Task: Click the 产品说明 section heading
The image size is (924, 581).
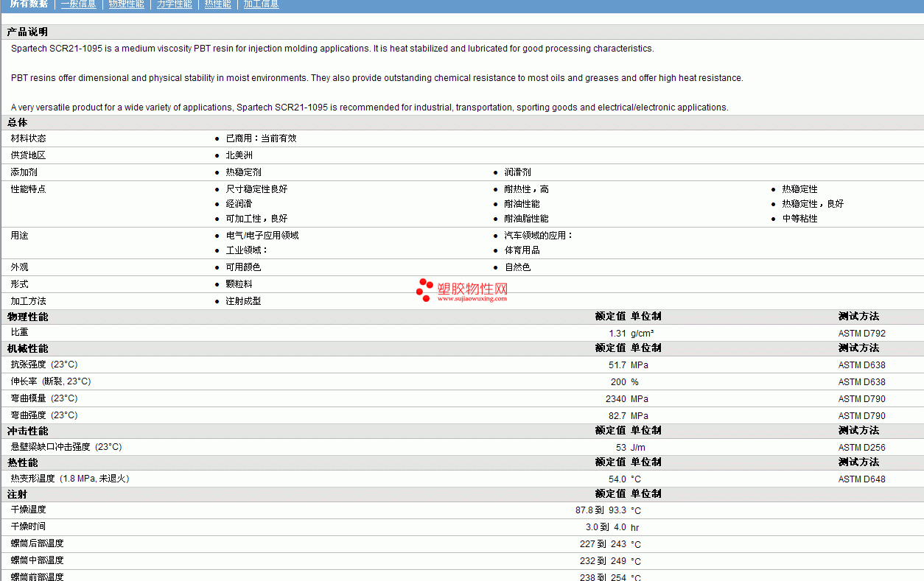Action: coord(27,32)
